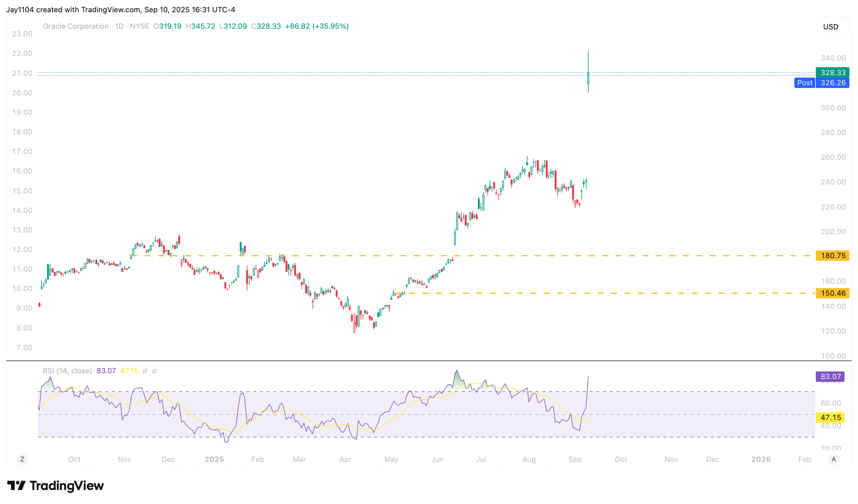Open the RSI (14, close) indicator legend
Screen dimensions: 858x504
tap(67, 371)
